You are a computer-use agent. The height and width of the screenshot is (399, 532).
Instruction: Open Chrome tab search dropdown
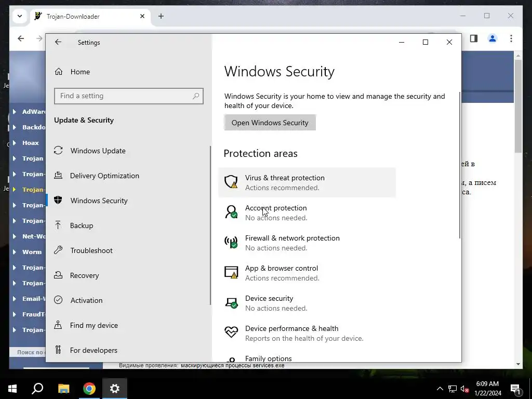click(20, 16)
